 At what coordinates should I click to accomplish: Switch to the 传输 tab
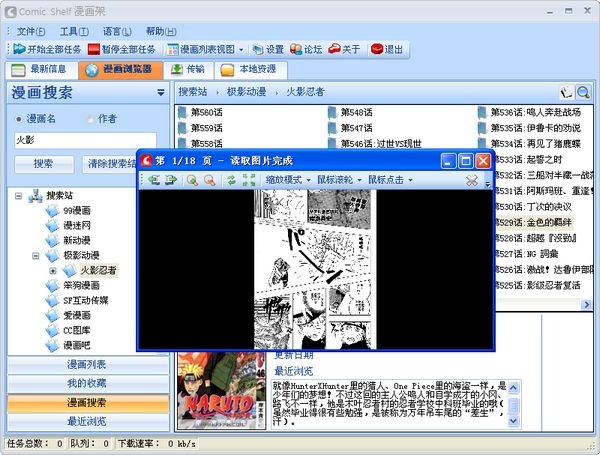click(188, 70)
